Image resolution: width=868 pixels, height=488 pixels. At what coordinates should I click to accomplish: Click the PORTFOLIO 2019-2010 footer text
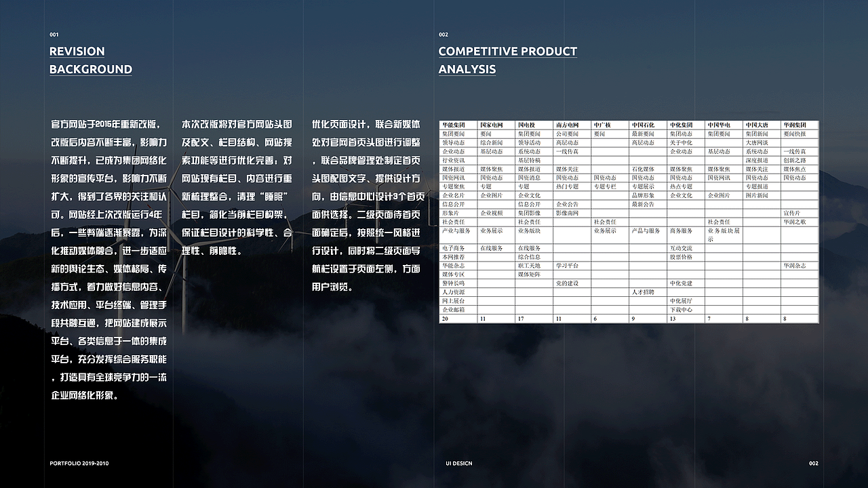(79, 463)
